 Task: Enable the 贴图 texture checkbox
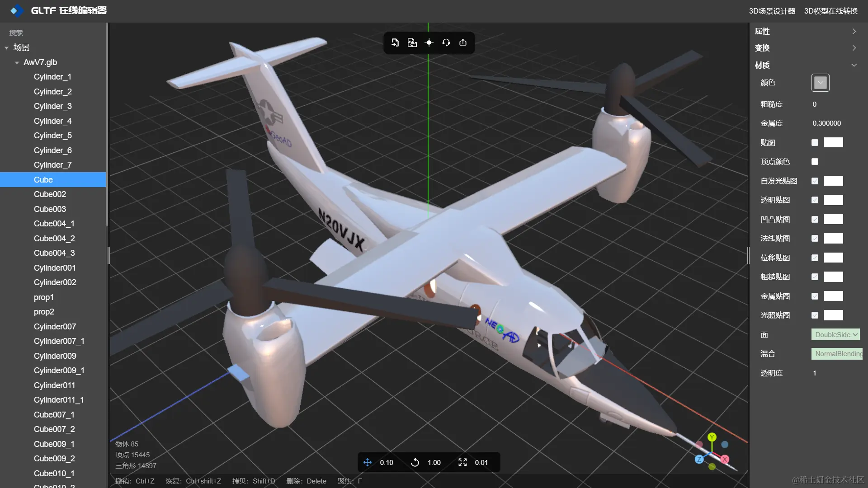[815, 143]
